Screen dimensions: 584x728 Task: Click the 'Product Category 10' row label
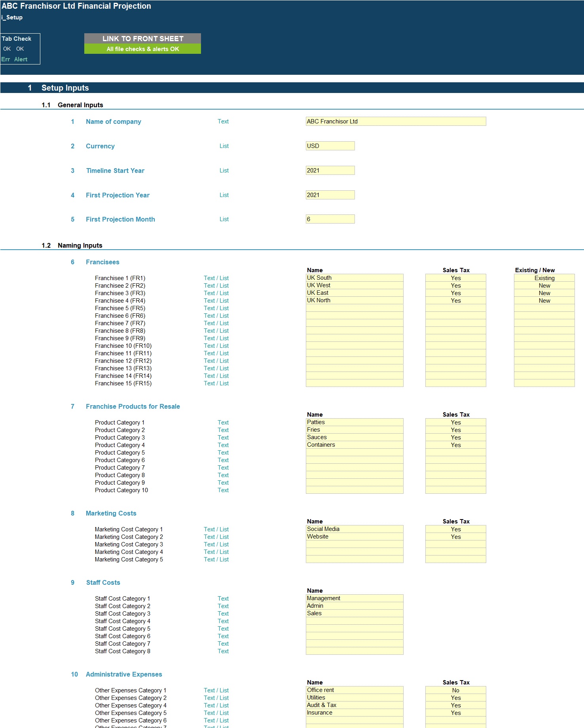pyautogui.click(x=121, y=490)
